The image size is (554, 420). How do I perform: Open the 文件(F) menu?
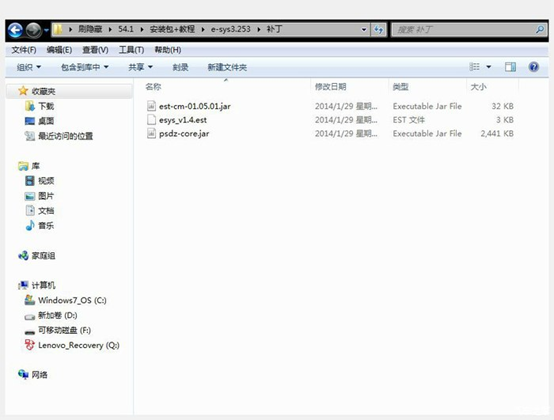click(24, 50)
